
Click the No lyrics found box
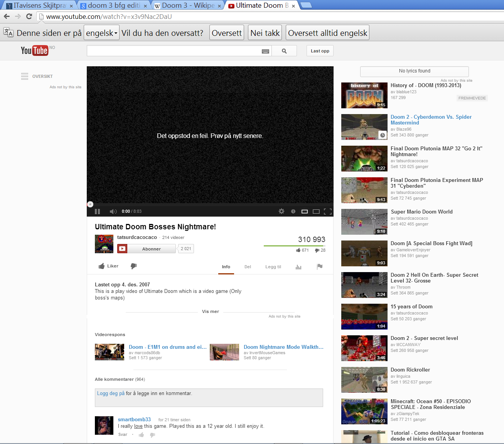415,71
